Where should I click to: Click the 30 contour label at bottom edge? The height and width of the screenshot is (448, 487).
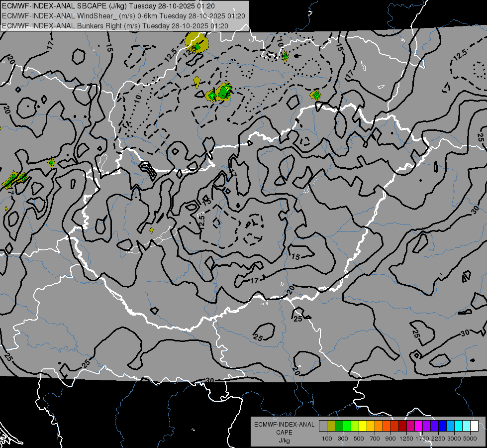pyautogui.click(x=210, y=380)
